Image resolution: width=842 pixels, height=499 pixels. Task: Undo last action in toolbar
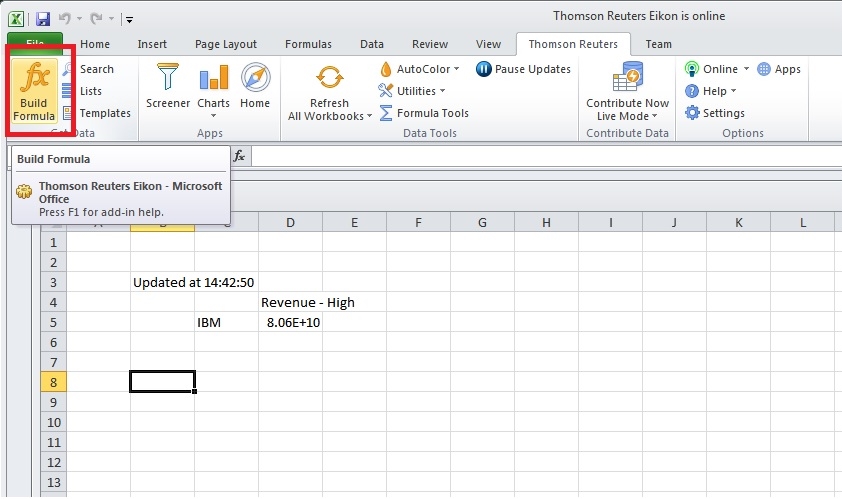click(65, 19)
